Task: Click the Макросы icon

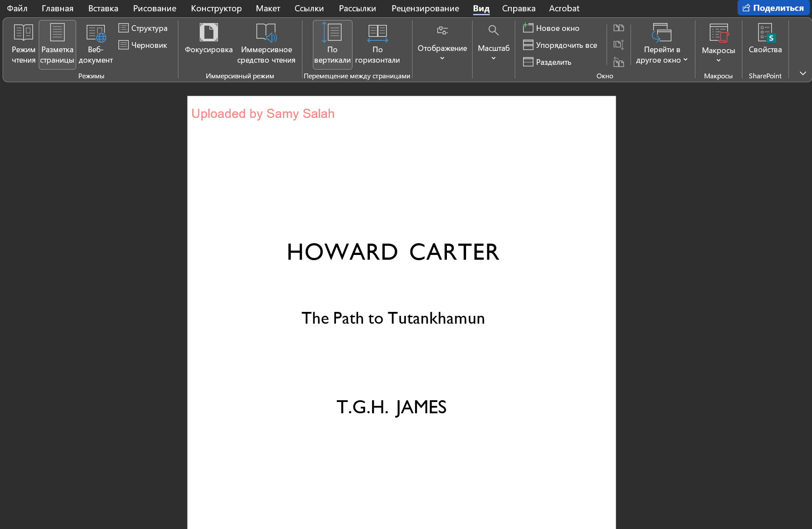Action: (718, 33)
